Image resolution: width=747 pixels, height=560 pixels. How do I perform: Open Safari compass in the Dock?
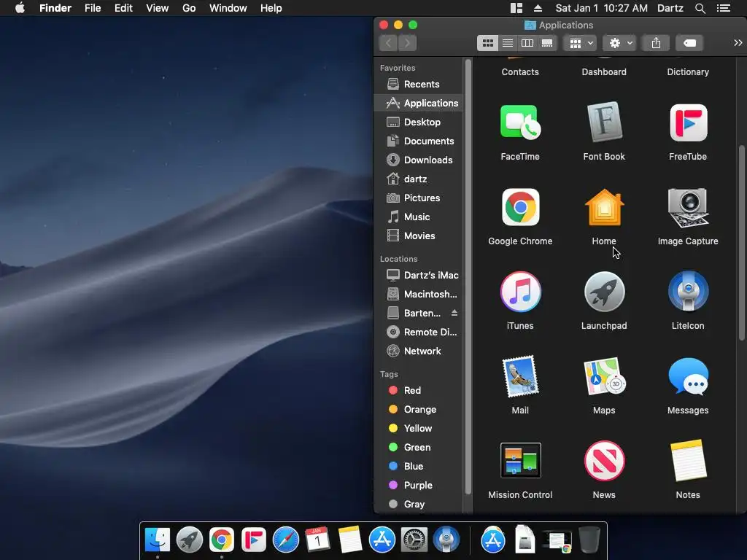[285, 540]
